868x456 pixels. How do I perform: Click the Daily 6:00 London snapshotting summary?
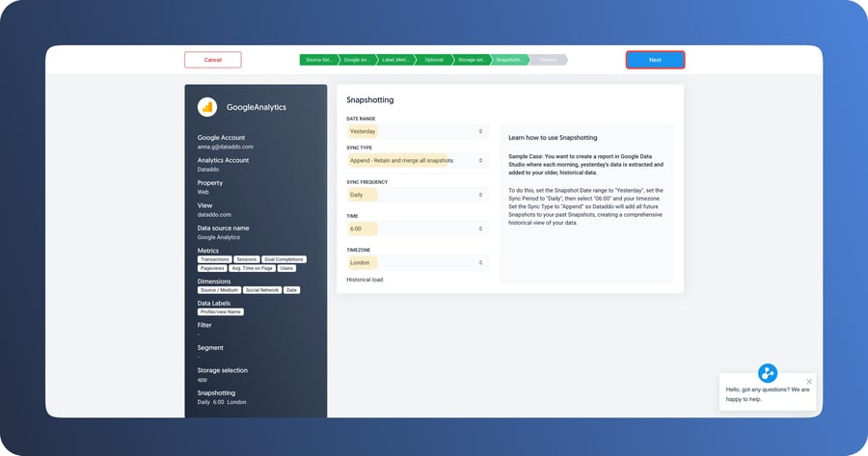click(x=222, y=402)
